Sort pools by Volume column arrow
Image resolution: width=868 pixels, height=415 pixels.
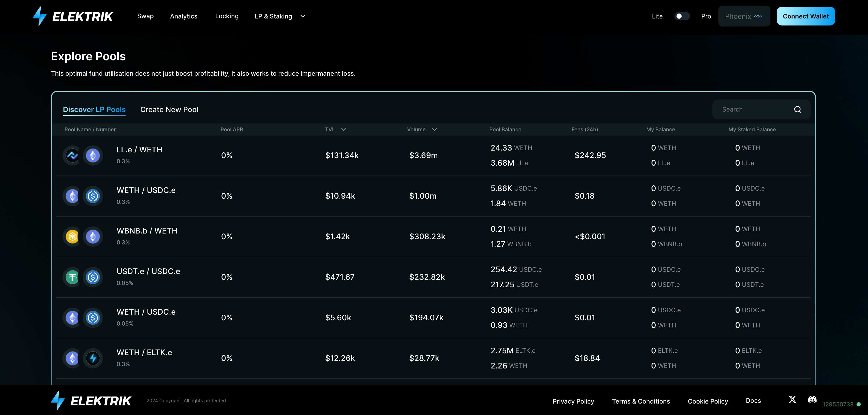434,130
